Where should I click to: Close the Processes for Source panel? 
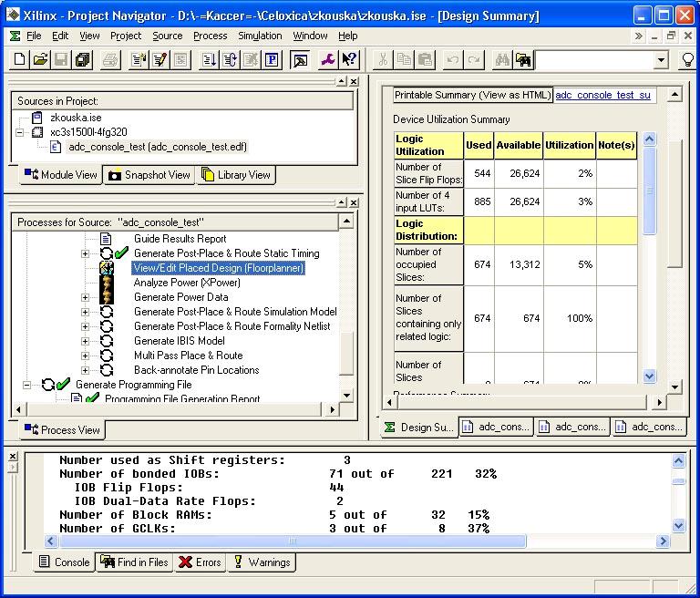click(354, 202)
